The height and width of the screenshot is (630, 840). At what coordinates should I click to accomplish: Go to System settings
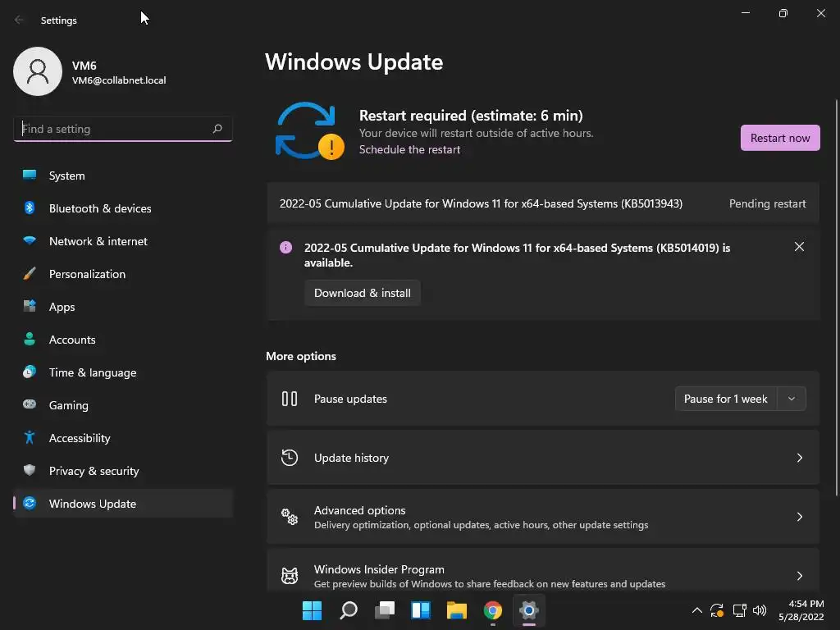click(x=123, y=176)
